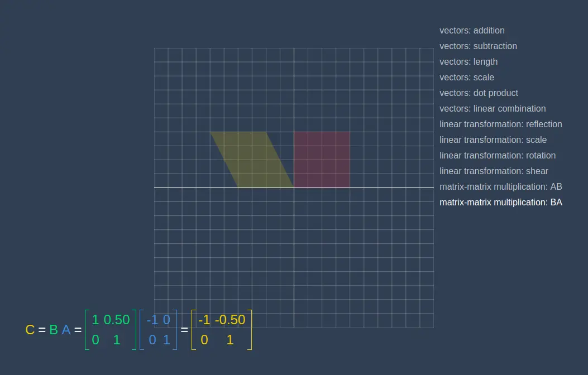This screenshot has height=375, width=588.
Task: Switch to linear transformation: scale
Action: click(x=493, y=140)
